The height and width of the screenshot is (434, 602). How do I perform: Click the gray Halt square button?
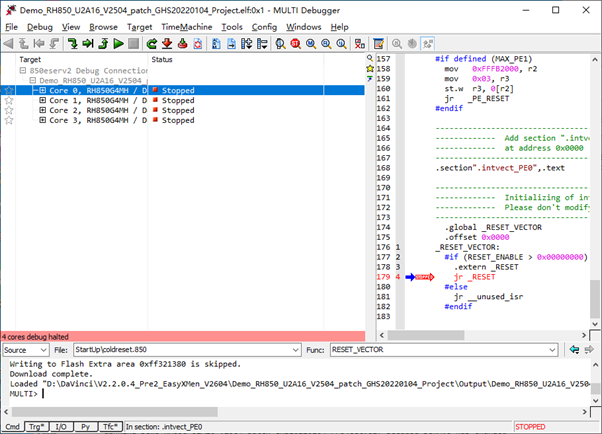pos(133,43)
